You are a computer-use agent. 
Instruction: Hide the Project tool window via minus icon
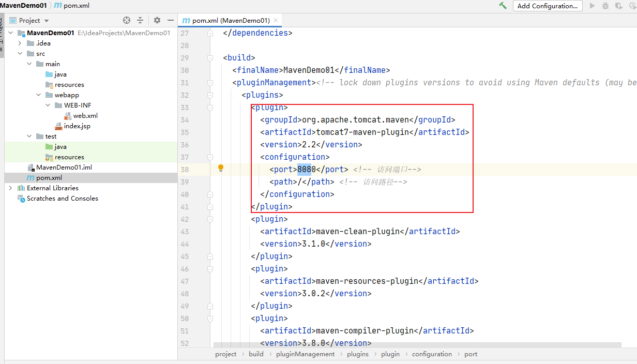[171, 20]
